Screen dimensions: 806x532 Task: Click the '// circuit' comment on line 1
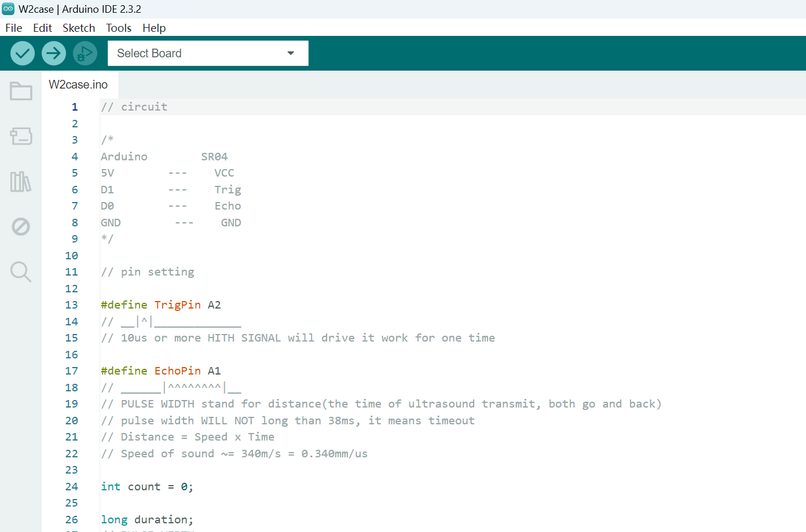(x=134, y=107)
